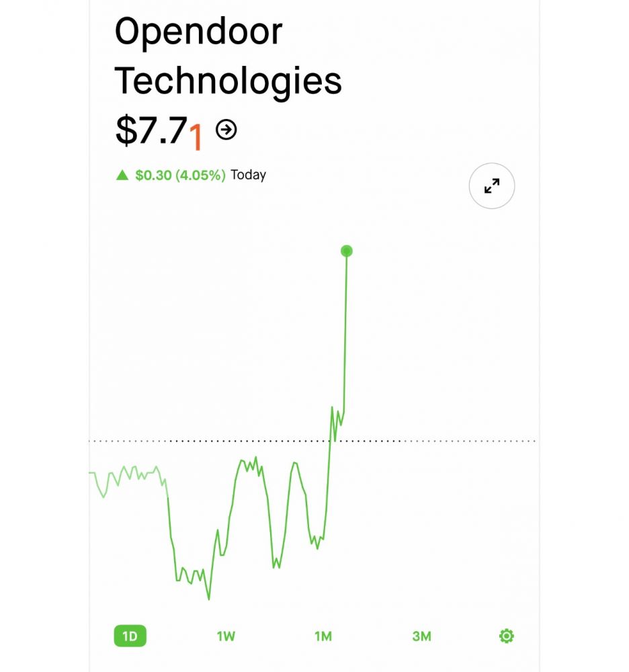Open chart settings gear

pyautogui.click(x=507, y=636)
